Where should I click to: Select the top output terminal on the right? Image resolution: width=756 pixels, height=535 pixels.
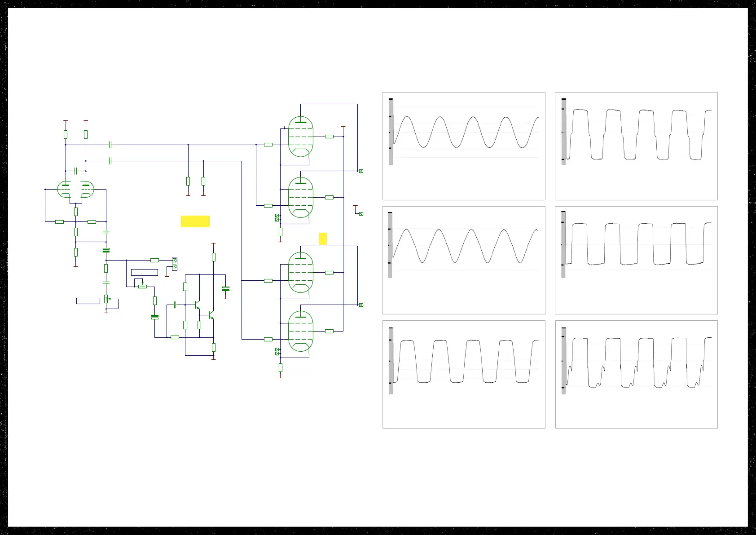click(361, 171)
